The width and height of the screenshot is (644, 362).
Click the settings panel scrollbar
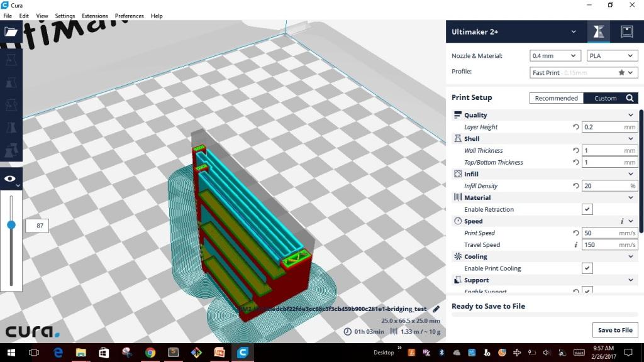[641, 171]
